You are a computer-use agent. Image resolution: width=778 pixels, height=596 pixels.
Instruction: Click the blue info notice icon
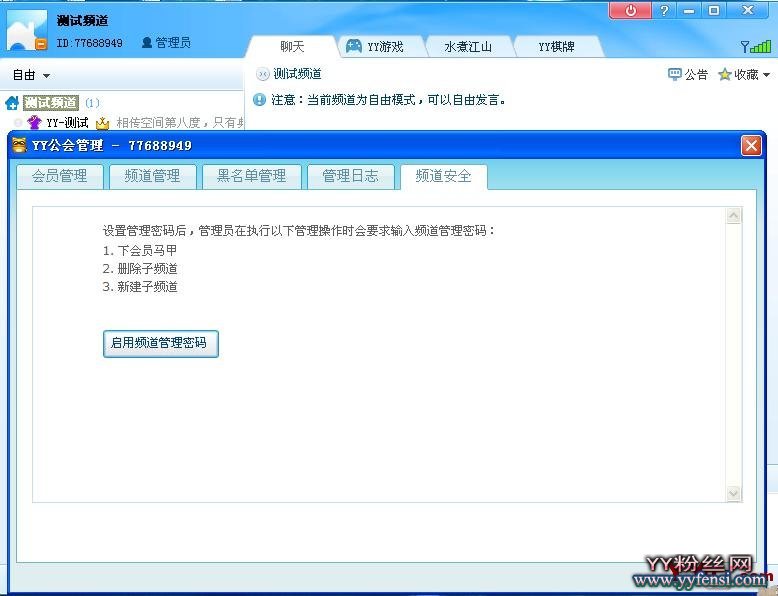259,100
